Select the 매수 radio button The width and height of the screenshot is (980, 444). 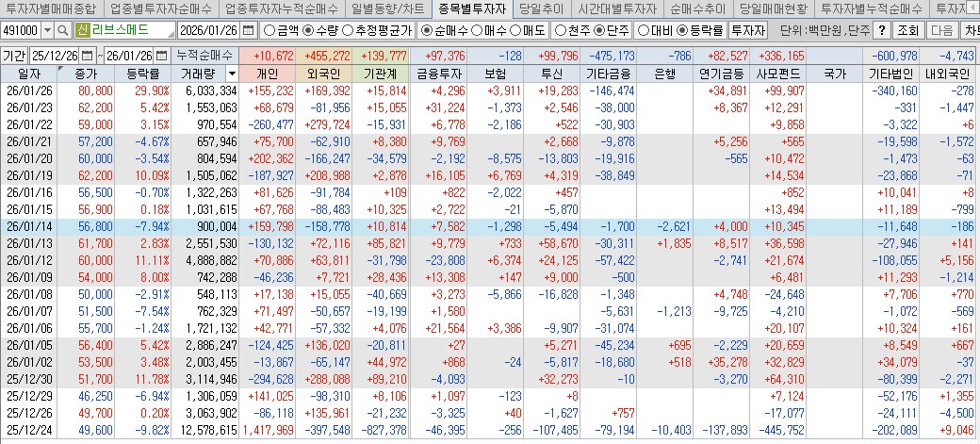[x=476, y=30]
